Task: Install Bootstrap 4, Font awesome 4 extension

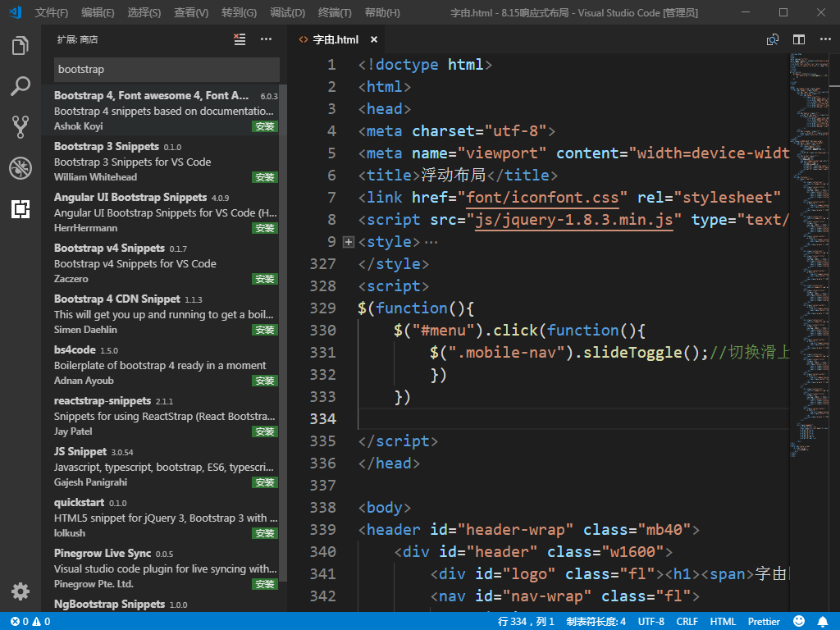Action: (265, 126)
